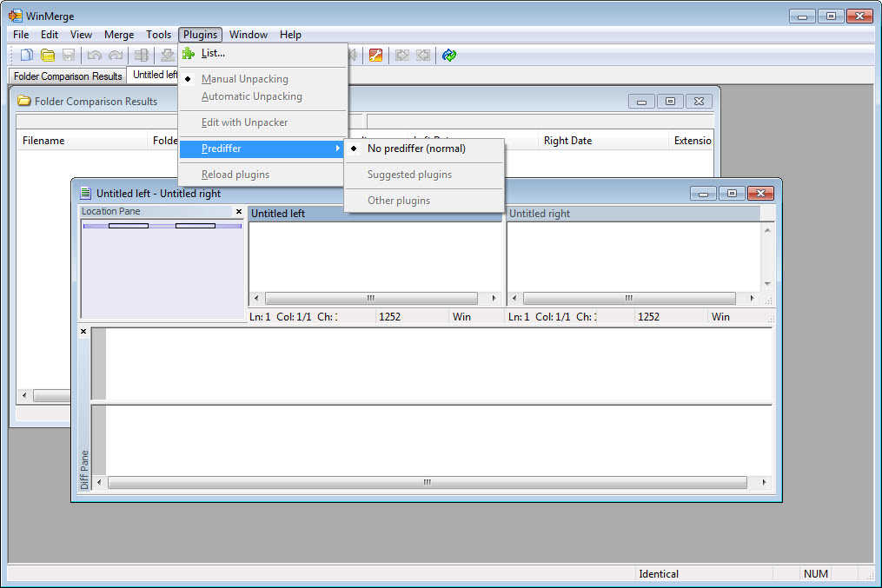This screenshot has height=588, width=882.
Task: Click Folder Comparison window scroll-left arrow
Action: tap(24, 396)
